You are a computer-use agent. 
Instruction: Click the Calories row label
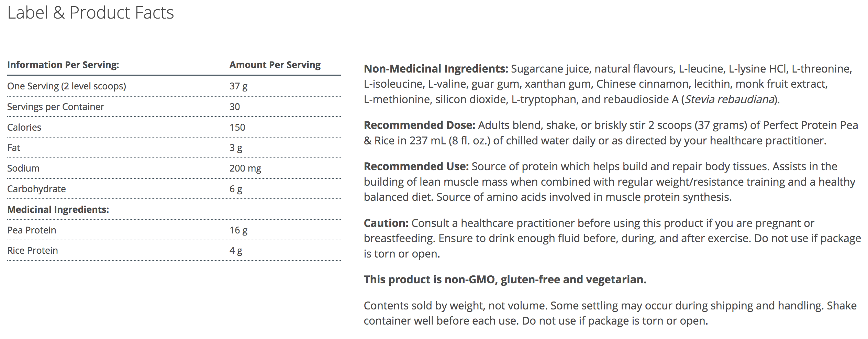(24, 128)
